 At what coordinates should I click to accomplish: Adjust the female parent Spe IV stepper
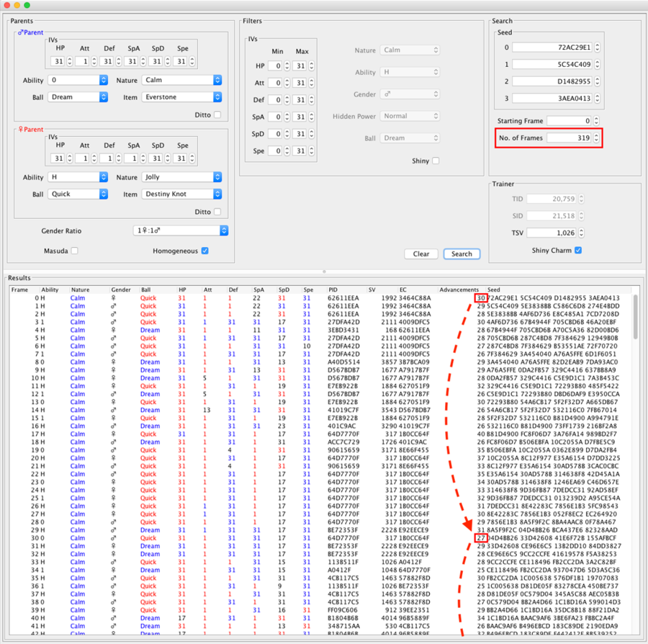[x=192, y=158]
